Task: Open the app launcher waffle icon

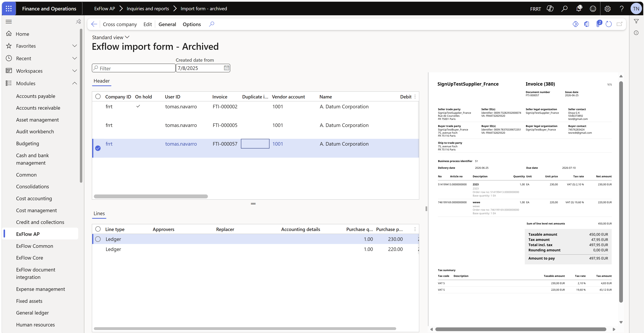Action: pyautogui.click(x=9, y=9)
